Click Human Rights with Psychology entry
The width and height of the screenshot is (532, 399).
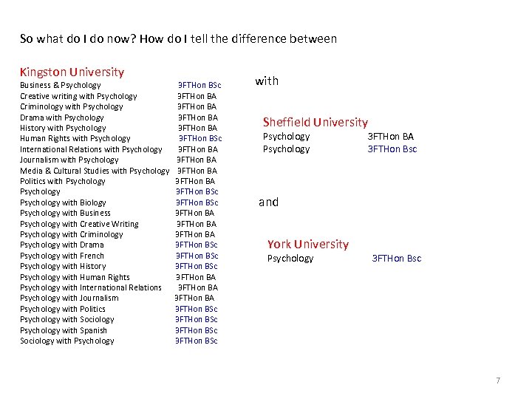coord(75,138)
